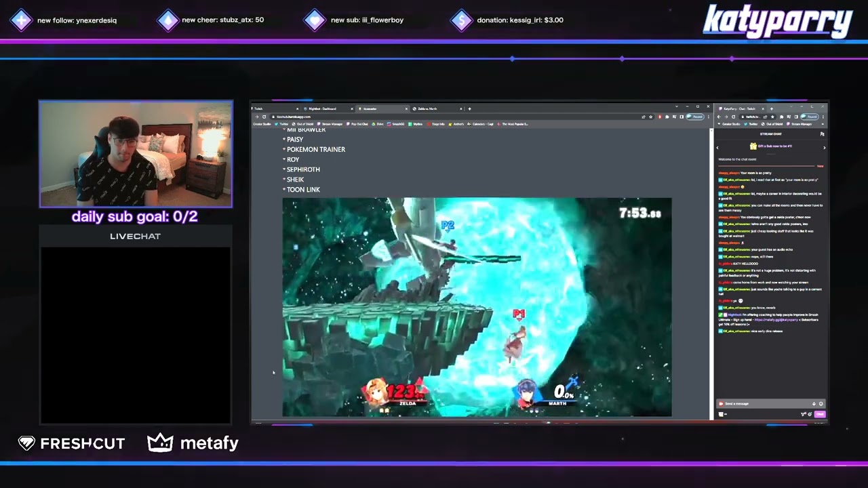Click the Zelda vs Marth gameplay video

pyautogui.click(x=477, y=307)
